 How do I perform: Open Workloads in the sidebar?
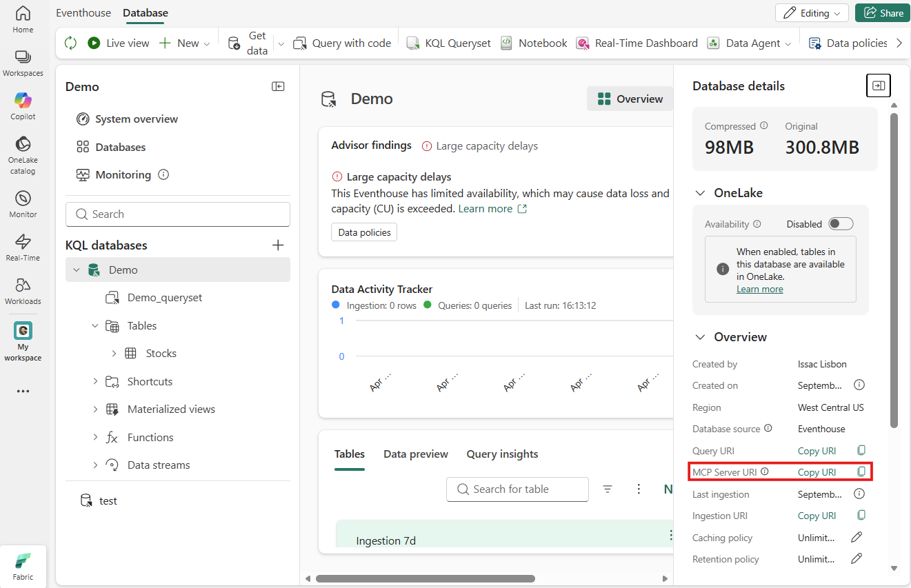pyautogui.click(x=23, y=291)
